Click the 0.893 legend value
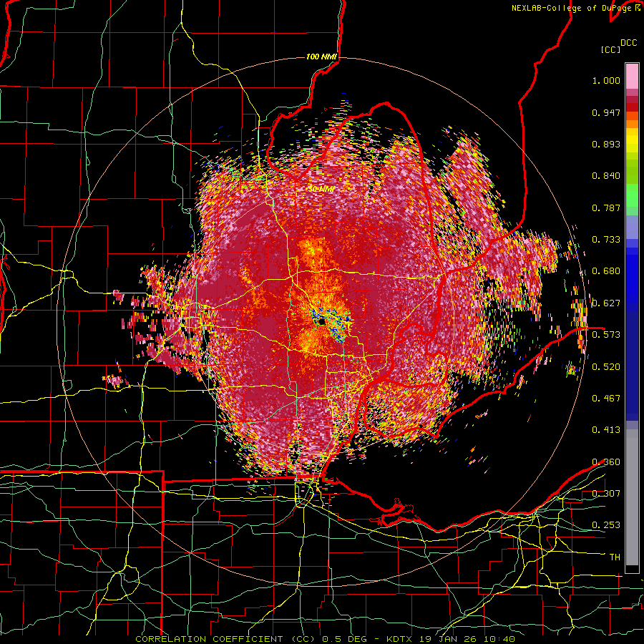 (x=606, y=144)
